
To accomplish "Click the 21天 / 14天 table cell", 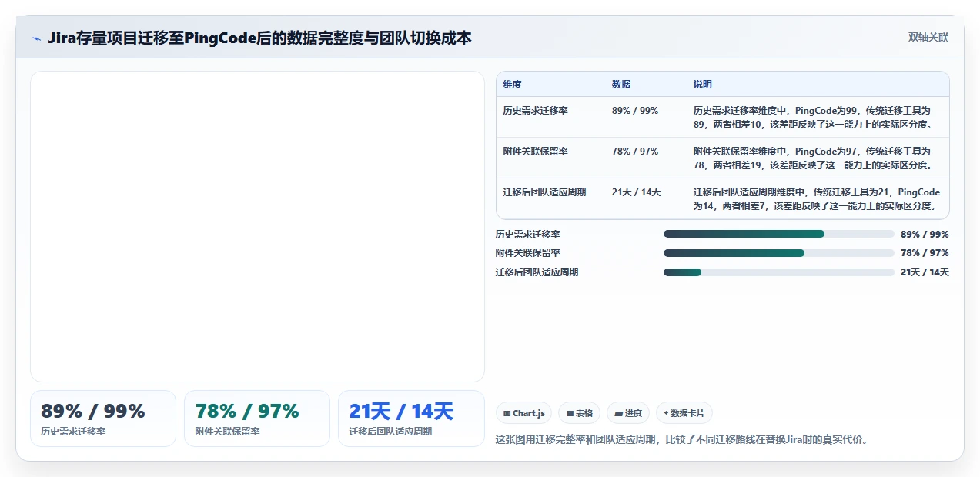I will pyautogui.click(x=637, y=192).
